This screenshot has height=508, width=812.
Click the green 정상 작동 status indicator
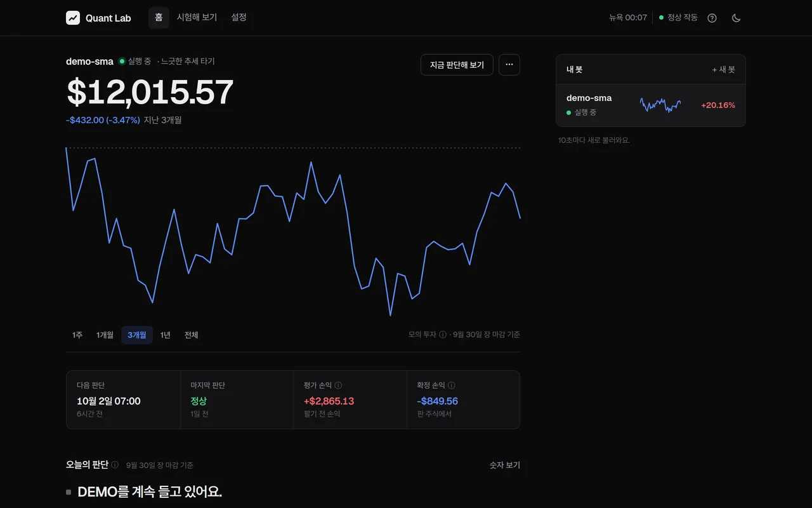point(678,18)
